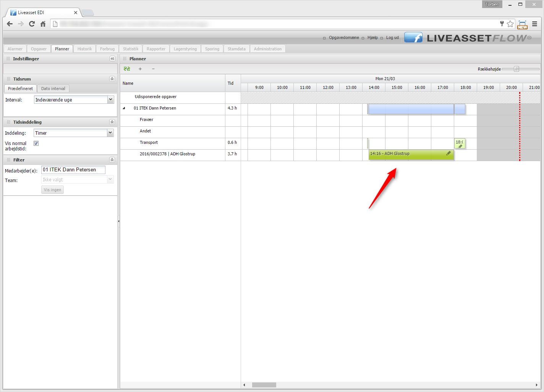
Task: Open the Dato interval tab
Action: (53, 89)
